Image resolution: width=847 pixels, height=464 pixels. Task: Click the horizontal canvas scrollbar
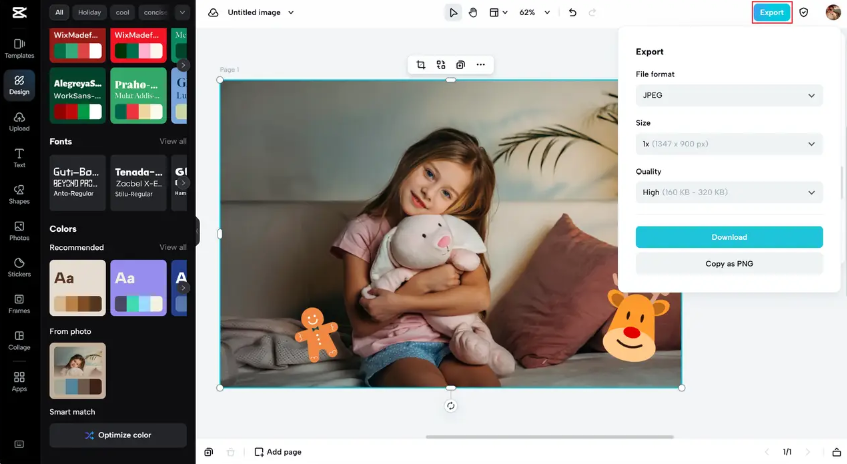click(x=549, y=437)
